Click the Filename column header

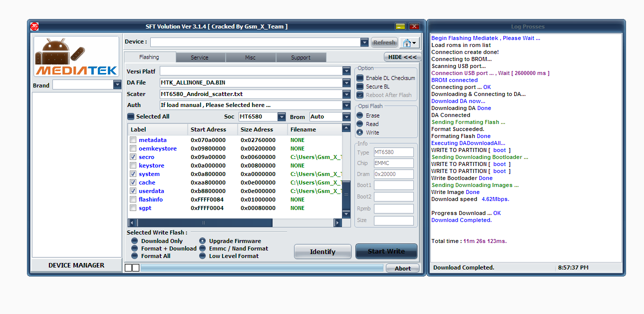pyautogui.click(x=315, y=129)
